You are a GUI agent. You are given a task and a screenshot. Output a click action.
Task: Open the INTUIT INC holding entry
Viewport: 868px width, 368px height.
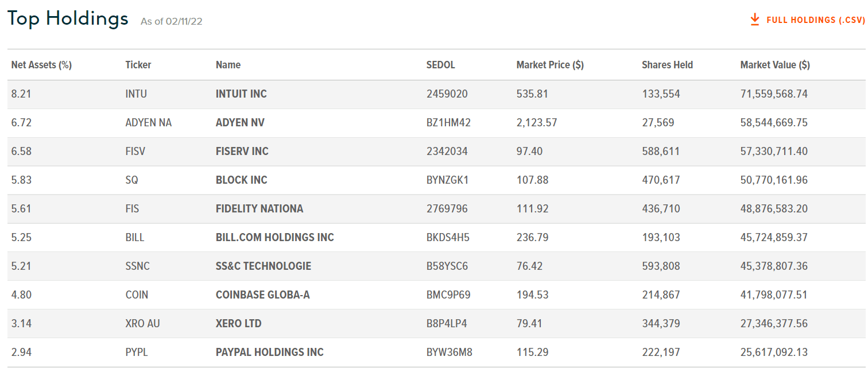[241, 94]
